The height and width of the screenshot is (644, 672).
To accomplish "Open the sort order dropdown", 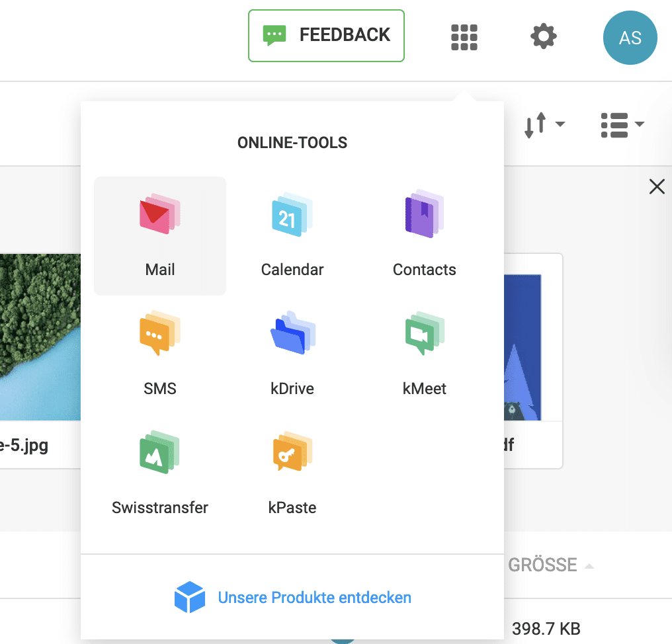I will tap(544, 125).
